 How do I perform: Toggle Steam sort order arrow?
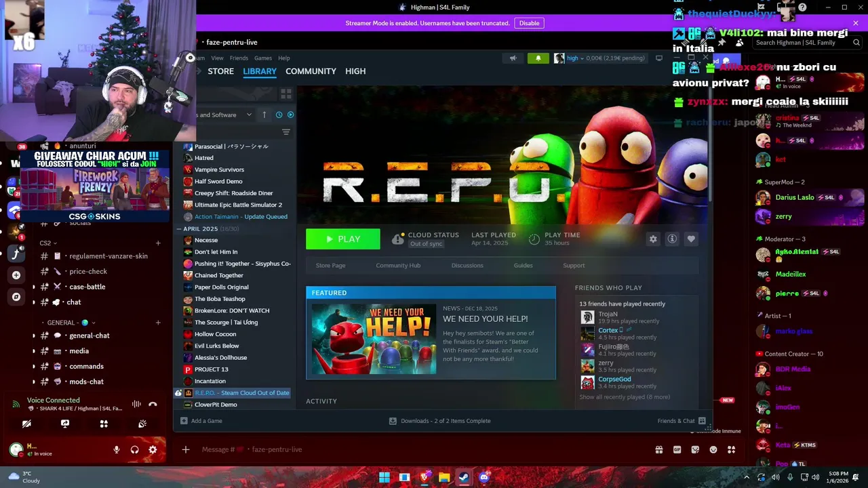click(x=264, y=115)
